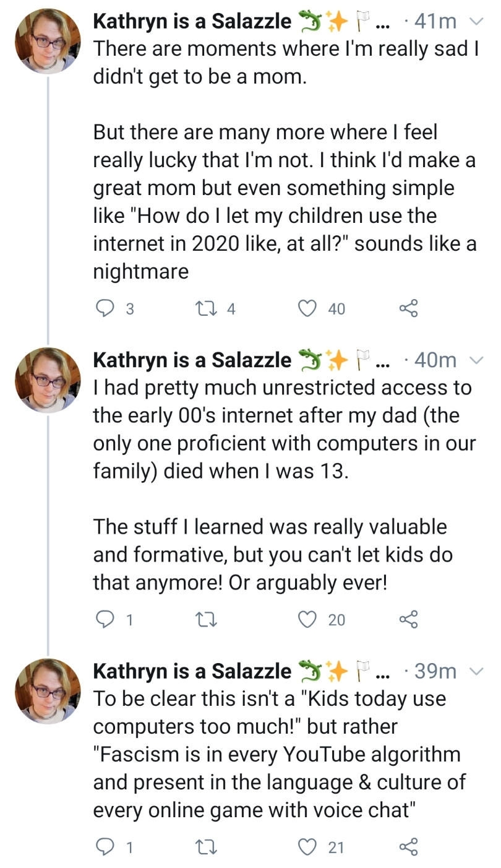Open Kathryn's profile picture on first tweet
This screenshot has width=501, height=868.
[x=48, y=41]
